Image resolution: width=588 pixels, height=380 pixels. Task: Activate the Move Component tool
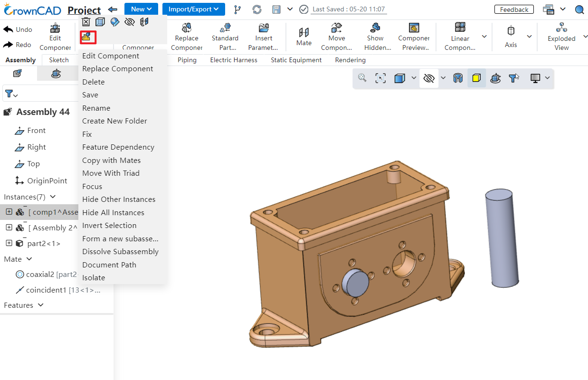pos(337,37)
